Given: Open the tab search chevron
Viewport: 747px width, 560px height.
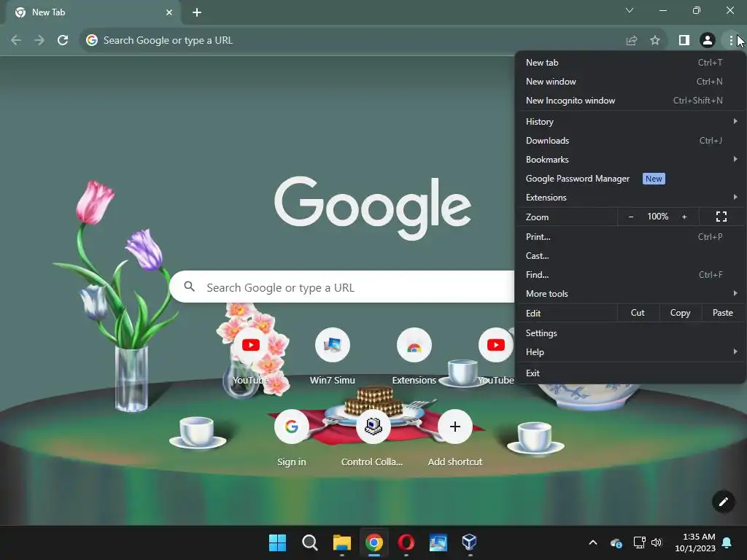Looking at the screenshot, I should (x=630, y=10).
